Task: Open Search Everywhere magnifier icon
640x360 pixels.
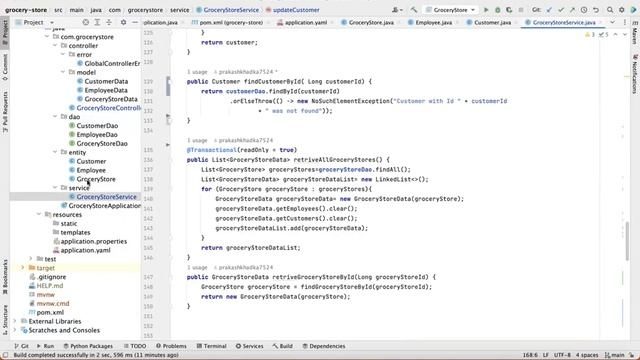Action: [610, 10]
